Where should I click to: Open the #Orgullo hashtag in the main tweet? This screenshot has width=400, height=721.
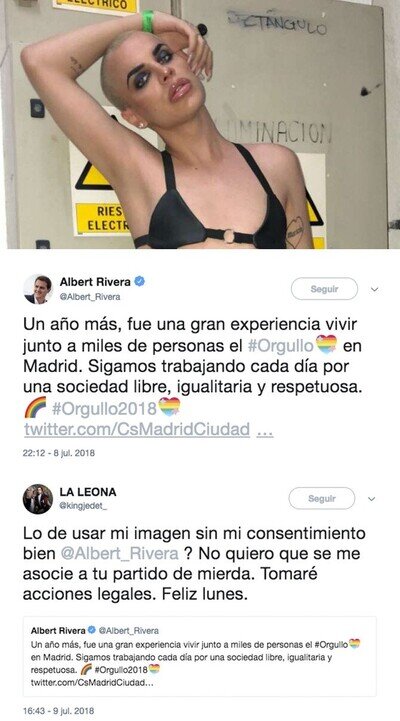pyautogui.click(x=281, y=346)
